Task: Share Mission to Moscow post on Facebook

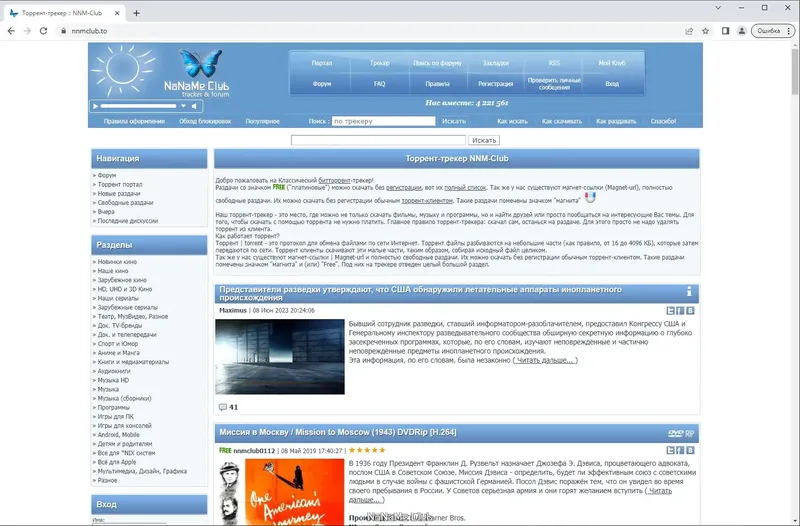Action: (680, 450)
